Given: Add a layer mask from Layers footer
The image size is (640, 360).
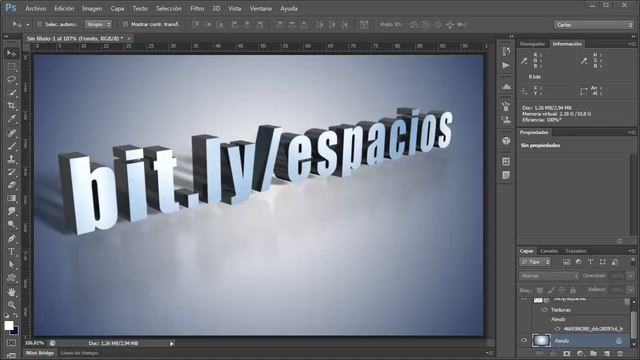Looking at the screenshot, I should [x=567, y=353].
